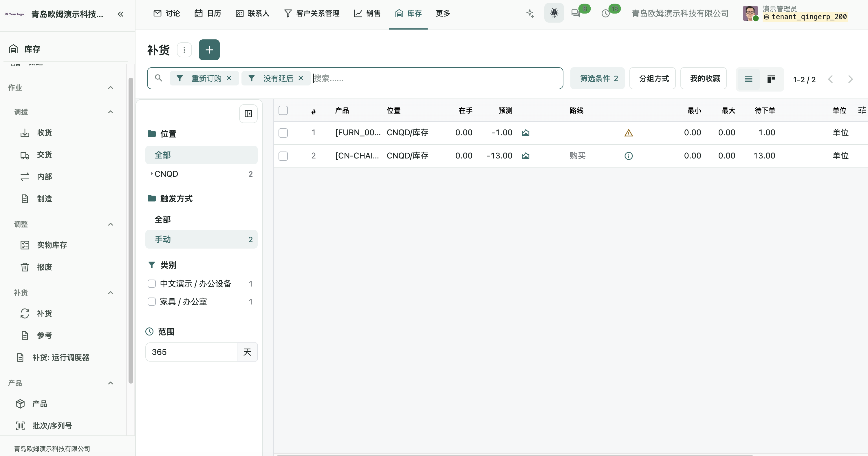Viewport: 868px width, 456px height.
Task: Collapse the 产品 sidebar section
Action: pyautogui.click(x=111, y=383)
